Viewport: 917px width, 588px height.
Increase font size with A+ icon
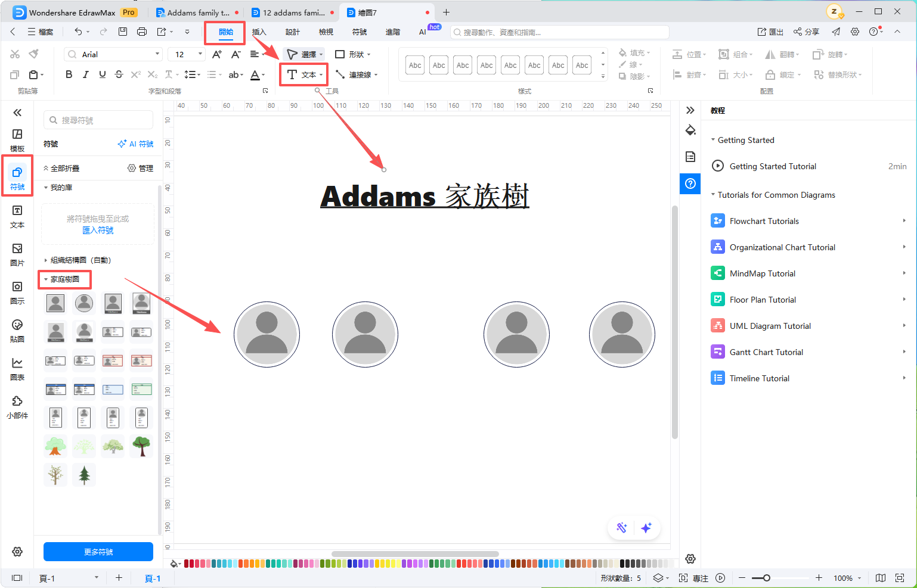point(217,54)
